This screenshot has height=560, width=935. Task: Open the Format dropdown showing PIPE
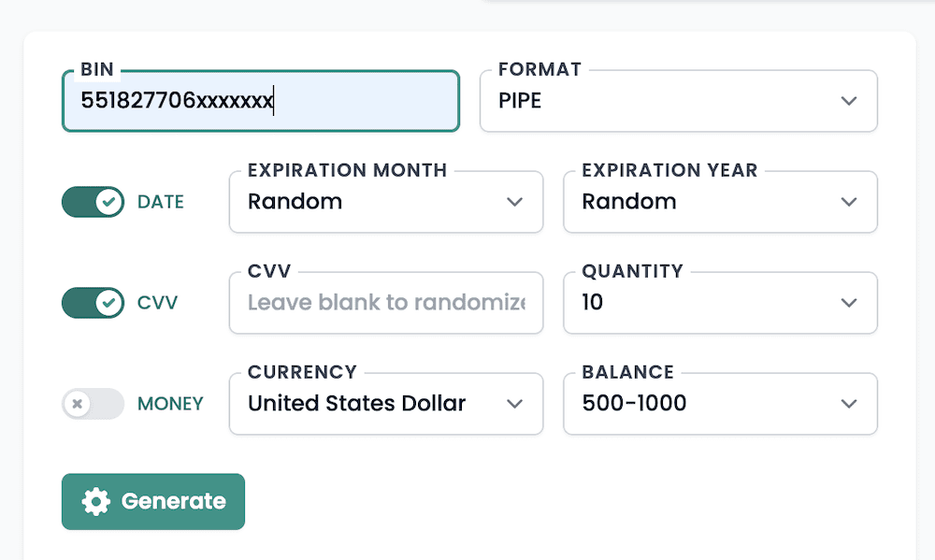click(678, 101)
